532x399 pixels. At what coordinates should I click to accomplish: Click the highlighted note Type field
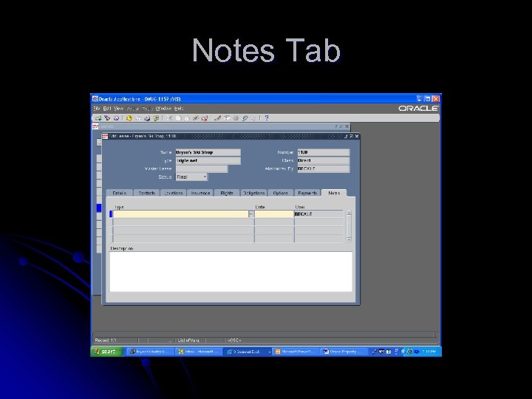pyautogui.click(x=180, y=214)
